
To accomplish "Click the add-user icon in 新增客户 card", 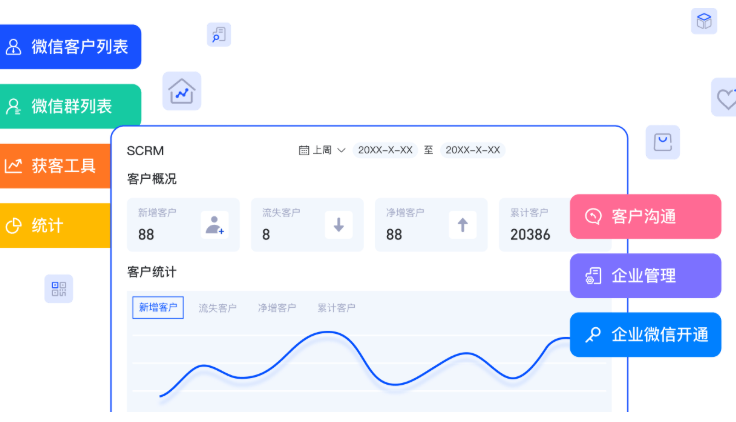I will (215, 225).
